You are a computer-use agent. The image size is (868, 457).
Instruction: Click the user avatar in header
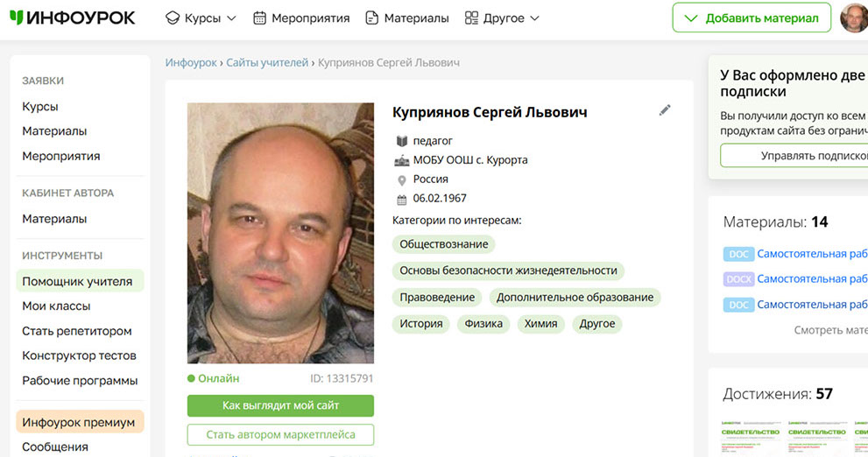[x=854, y=18]
